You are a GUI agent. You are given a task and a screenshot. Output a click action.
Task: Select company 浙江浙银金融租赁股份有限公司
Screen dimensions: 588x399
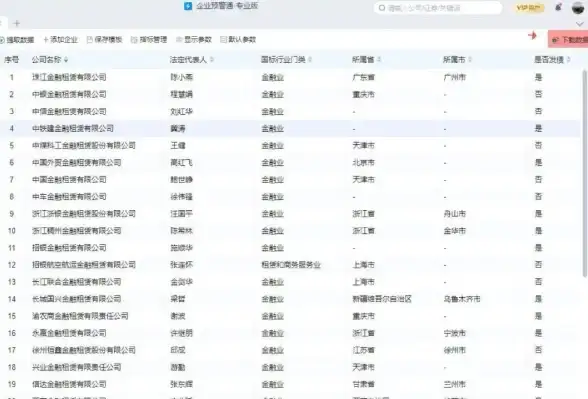[84, 214]
